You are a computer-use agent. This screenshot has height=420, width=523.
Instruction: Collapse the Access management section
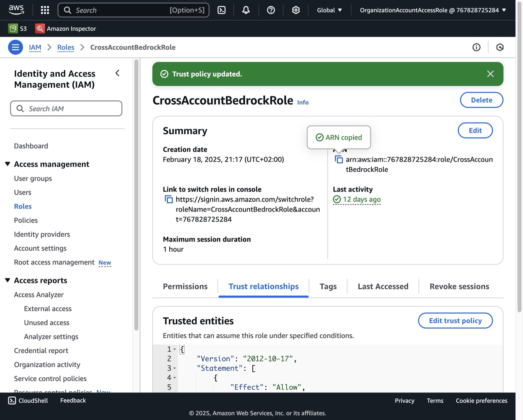[x=8, y=164]
